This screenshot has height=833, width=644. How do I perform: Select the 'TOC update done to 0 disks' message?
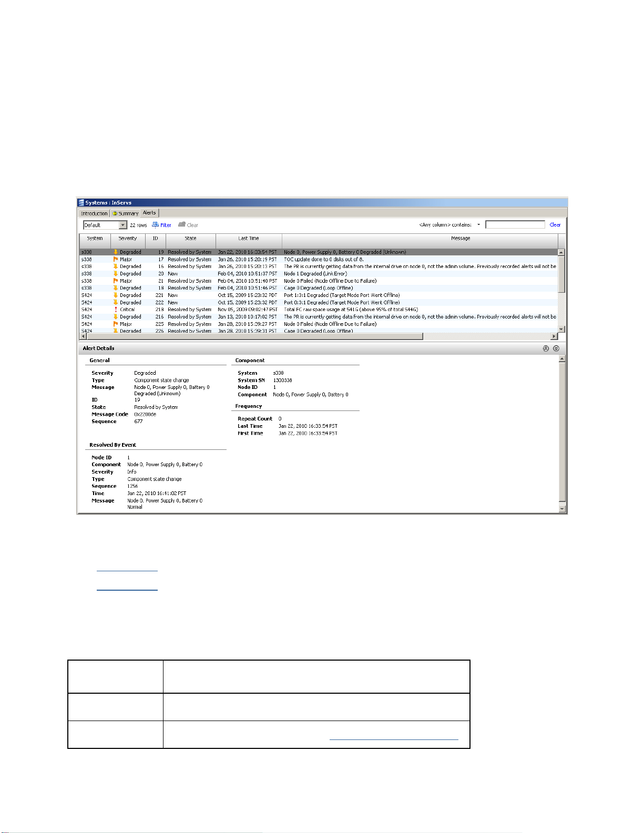pyautogui.click(x=324, y=260)
